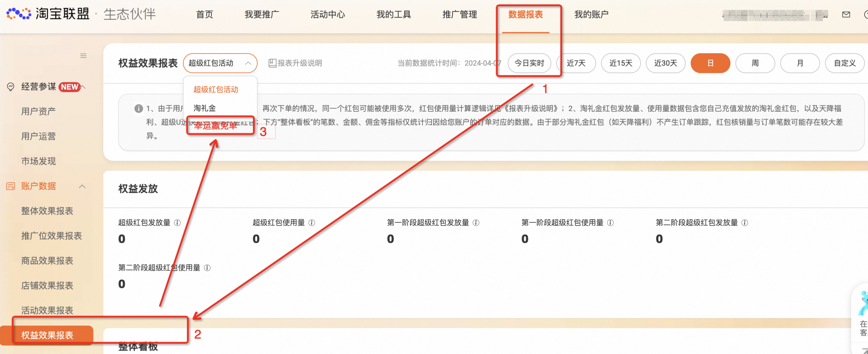Image resolution: width=868 pixels, height=354 pixels.
Task: Click the blurred account name area
Action: (x=775, y=15)
